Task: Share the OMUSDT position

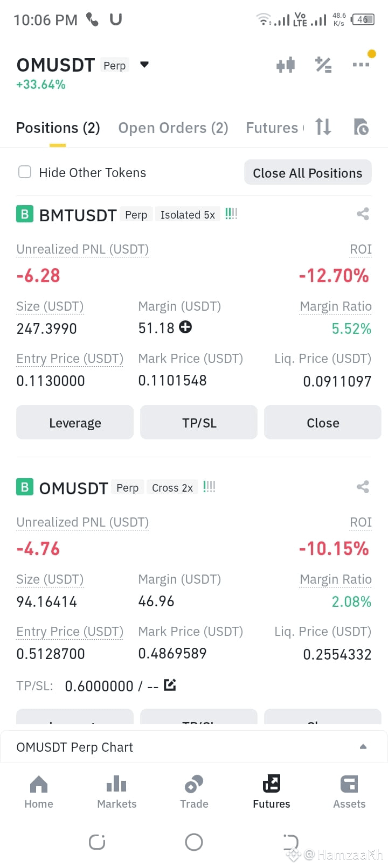Action: [x=363, y=487]
